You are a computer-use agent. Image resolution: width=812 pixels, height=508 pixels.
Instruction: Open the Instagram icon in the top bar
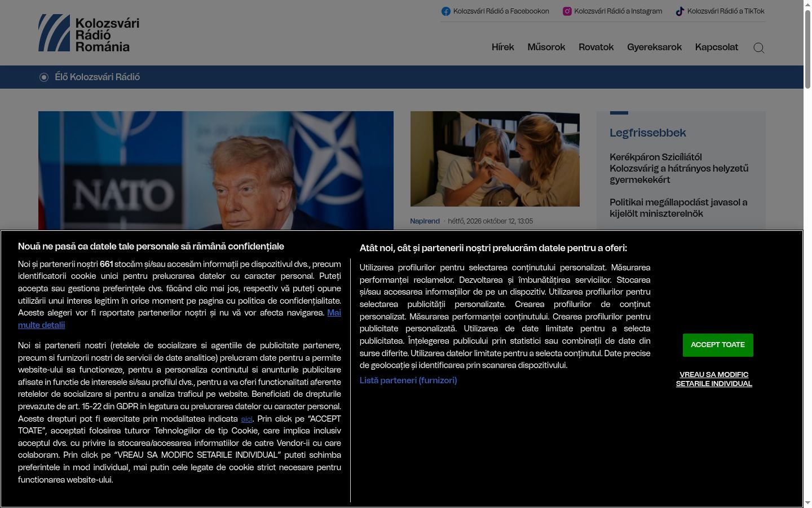point(567,11)
